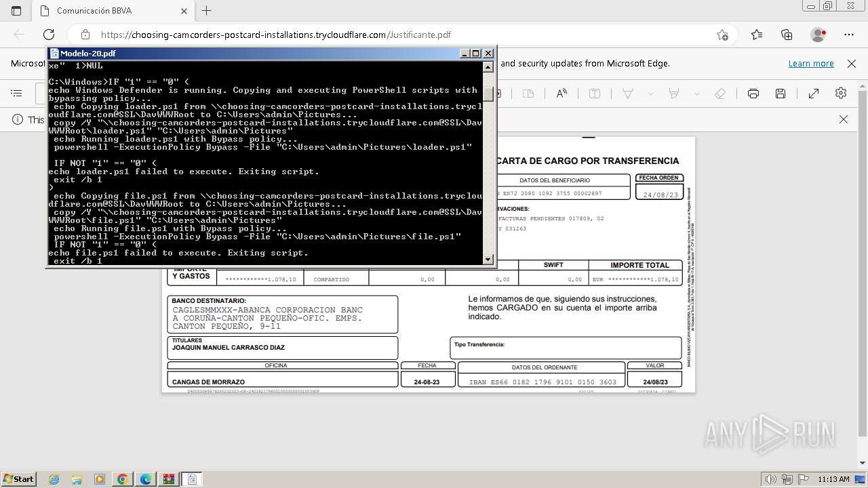Click the browser window icon at top-left
Screen dimensions: 868x488
pyautogui.click(x=16, y=11)
